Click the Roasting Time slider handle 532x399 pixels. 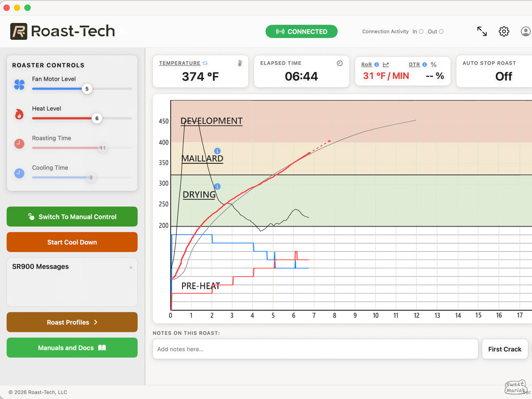(x=102, y=148)
